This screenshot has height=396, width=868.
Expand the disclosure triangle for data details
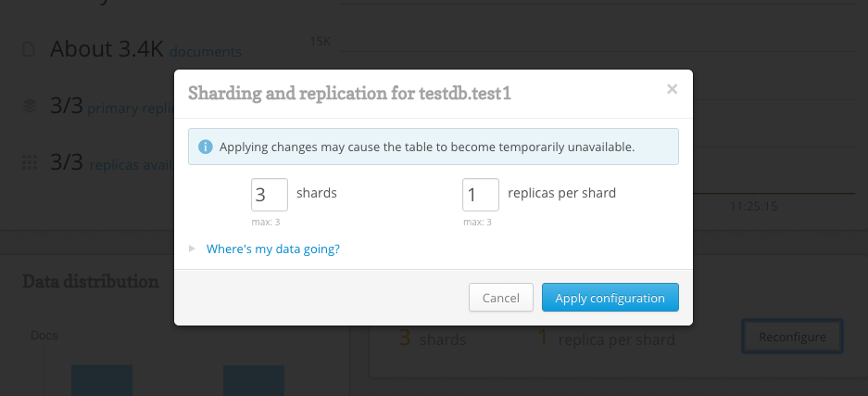[192, 249]
